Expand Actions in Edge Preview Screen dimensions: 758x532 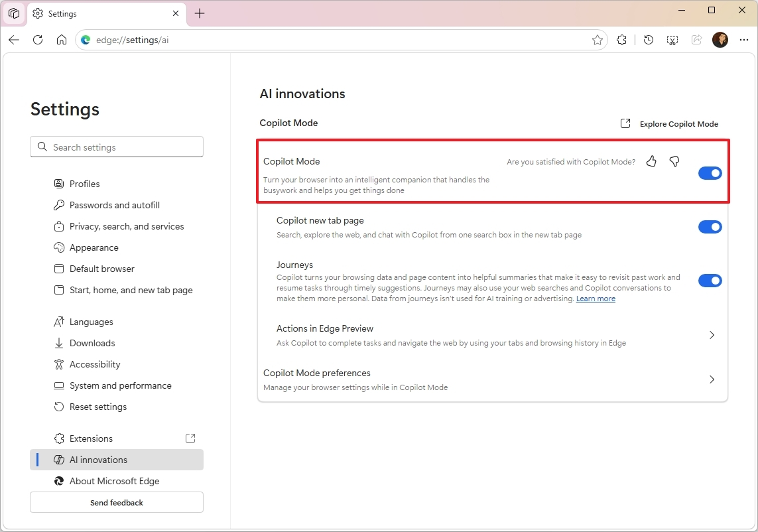(712, 335)
